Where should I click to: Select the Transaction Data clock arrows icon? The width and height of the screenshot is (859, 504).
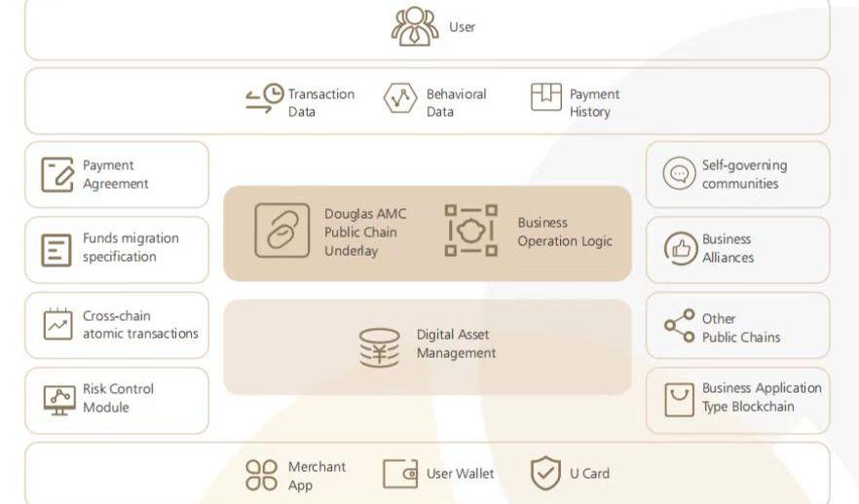coord(263,99)
